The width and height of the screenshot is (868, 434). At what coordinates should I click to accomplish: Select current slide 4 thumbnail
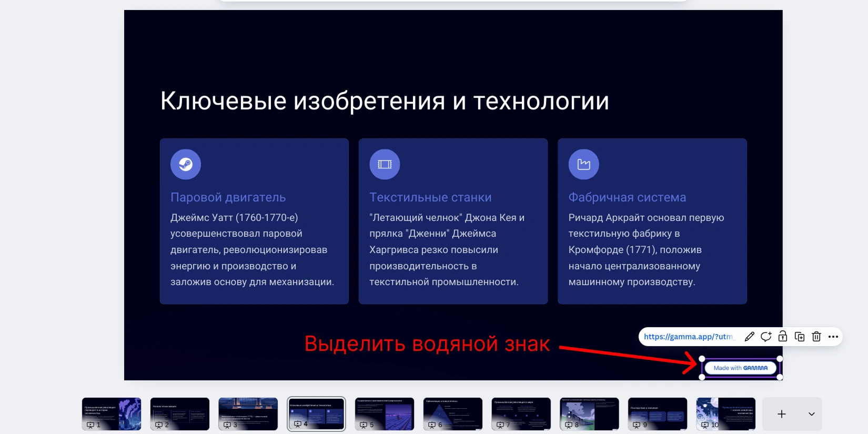click(x=316, y=414)
